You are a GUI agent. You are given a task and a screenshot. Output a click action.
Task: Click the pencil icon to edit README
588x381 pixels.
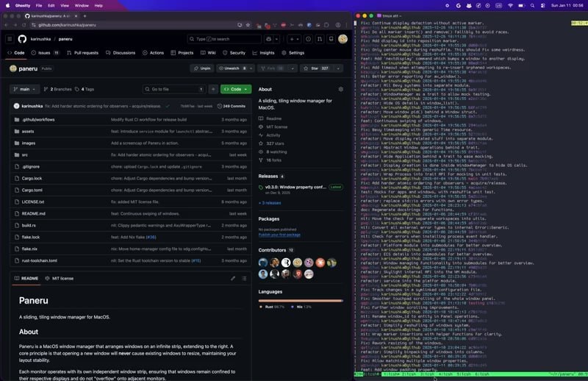[233, 279]
